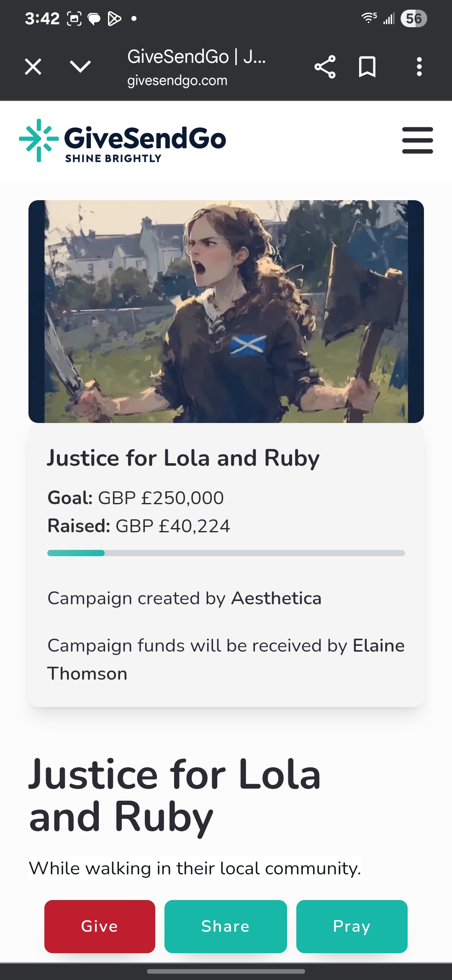This screenshot has height=980, width=452.
Task: Tap the browser share icon
Action: (x=325, y=67)
